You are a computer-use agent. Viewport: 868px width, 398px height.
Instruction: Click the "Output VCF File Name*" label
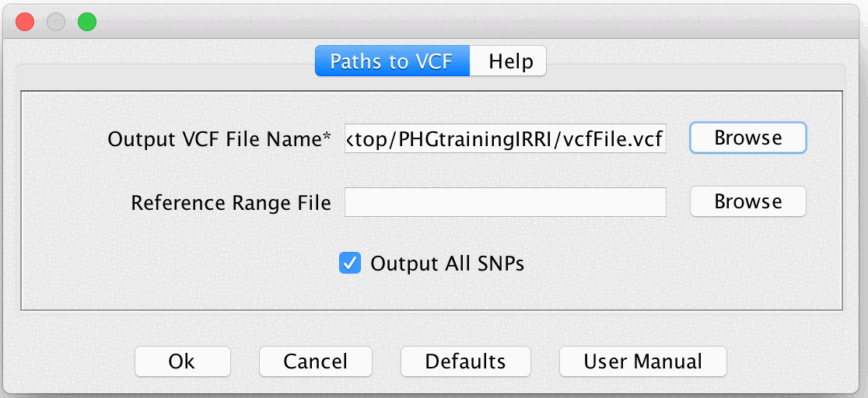219,140
